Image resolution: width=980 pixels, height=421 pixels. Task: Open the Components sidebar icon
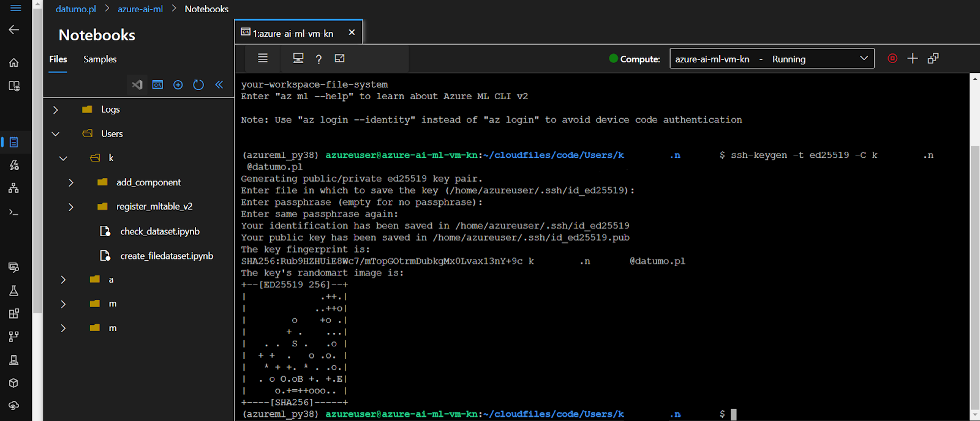pyautogui.click(x=13, y=313)
